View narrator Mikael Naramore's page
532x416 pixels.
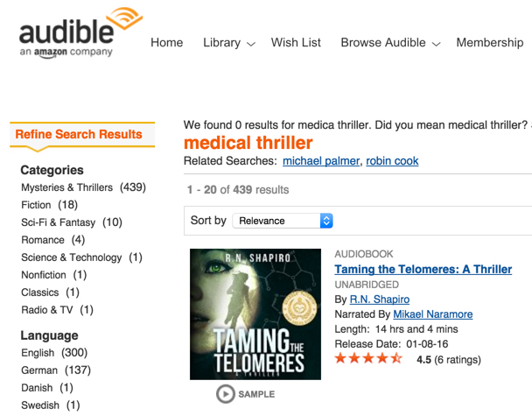[432, 314]
